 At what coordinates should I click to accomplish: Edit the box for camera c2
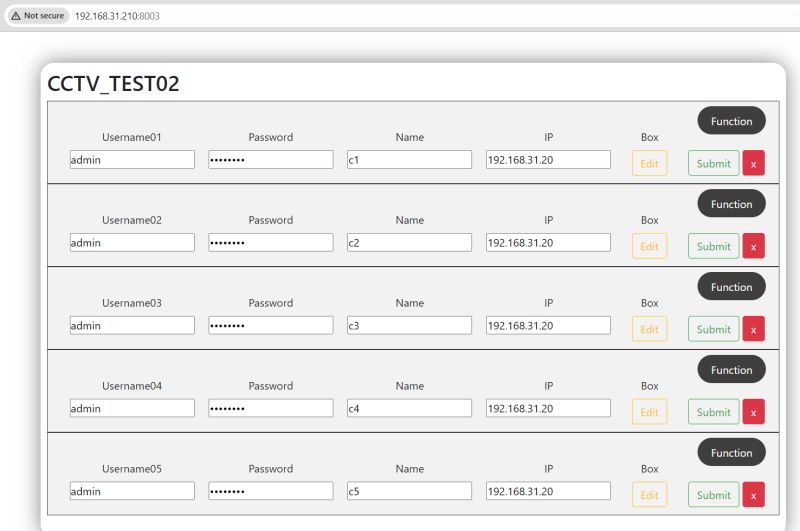(x=649, y=246)
